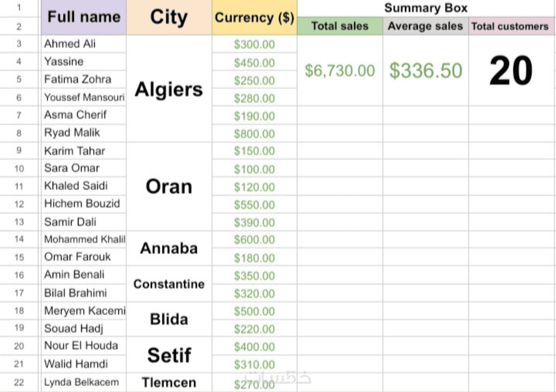Select Ryad Malik's $800.00 cell
The image size is (556, 392).
pos(254,133)
